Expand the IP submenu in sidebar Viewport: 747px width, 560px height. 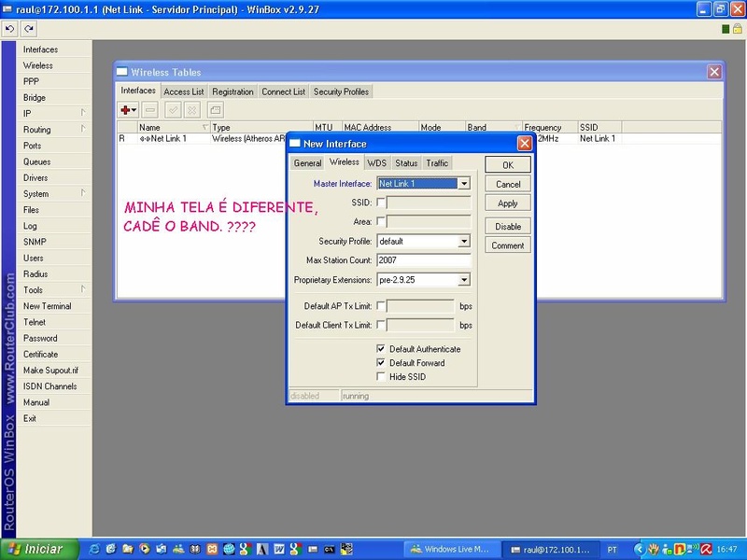point(83,113)
